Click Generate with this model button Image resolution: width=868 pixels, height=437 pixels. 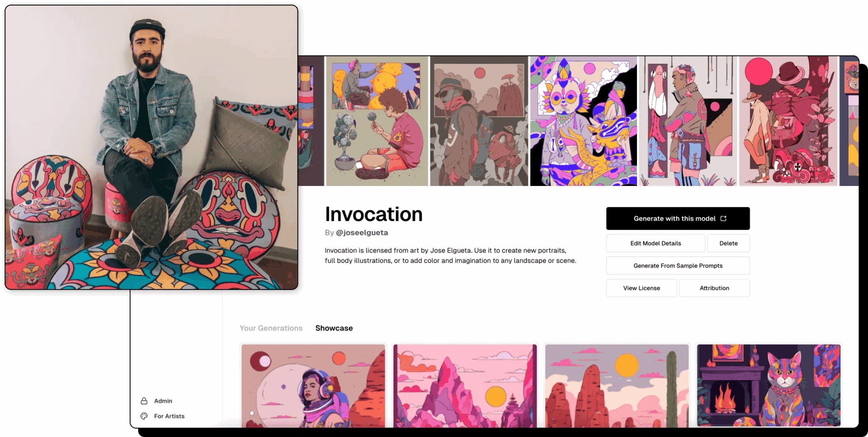click(x=678, y=218)
